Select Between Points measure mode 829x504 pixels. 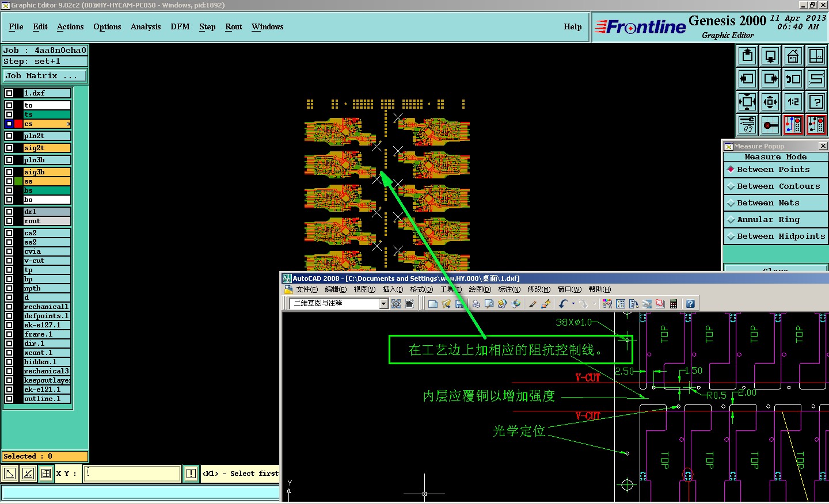(775, 170)
